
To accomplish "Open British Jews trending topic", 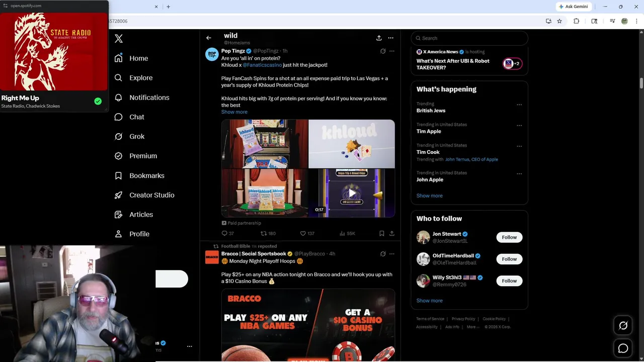I will coord(431,111).
